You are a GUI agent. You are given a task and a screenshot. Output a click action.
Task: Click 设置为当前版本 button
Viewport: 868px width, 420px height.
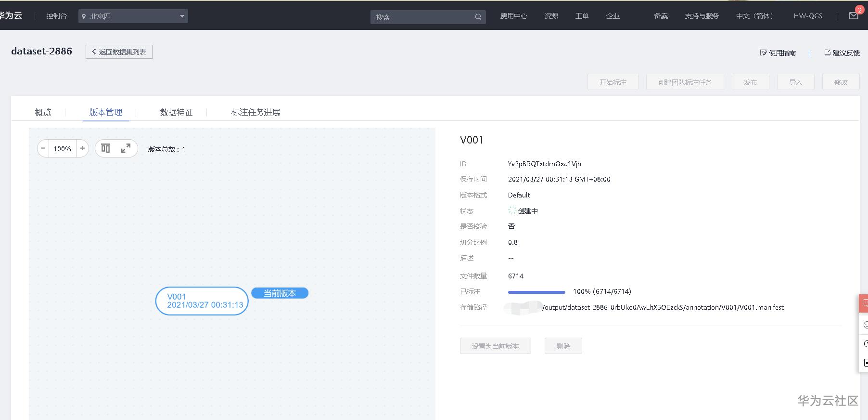[x=496, y=346]
